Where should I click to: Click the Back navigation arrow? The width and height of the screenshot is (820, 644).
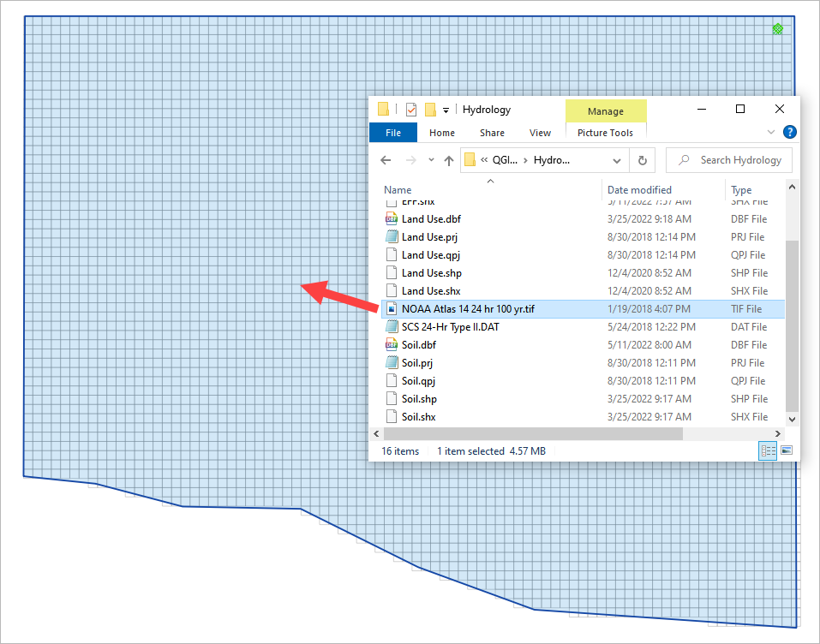point(386,160)
